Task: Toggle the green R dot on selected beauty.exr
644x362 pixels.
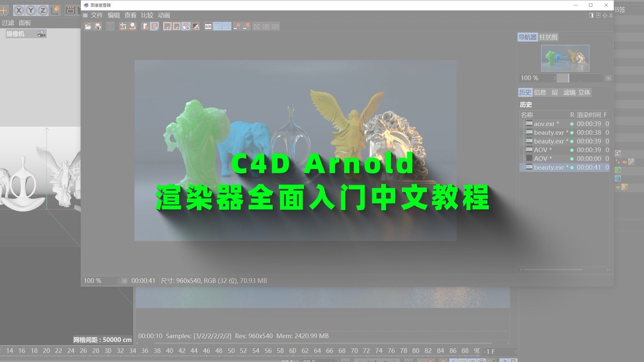Action: [572, 168]
